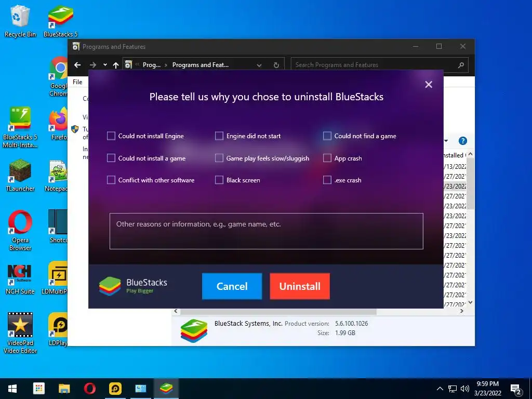Click the BlueStacks uninstaller taskbar icon

tap(166, 389)
